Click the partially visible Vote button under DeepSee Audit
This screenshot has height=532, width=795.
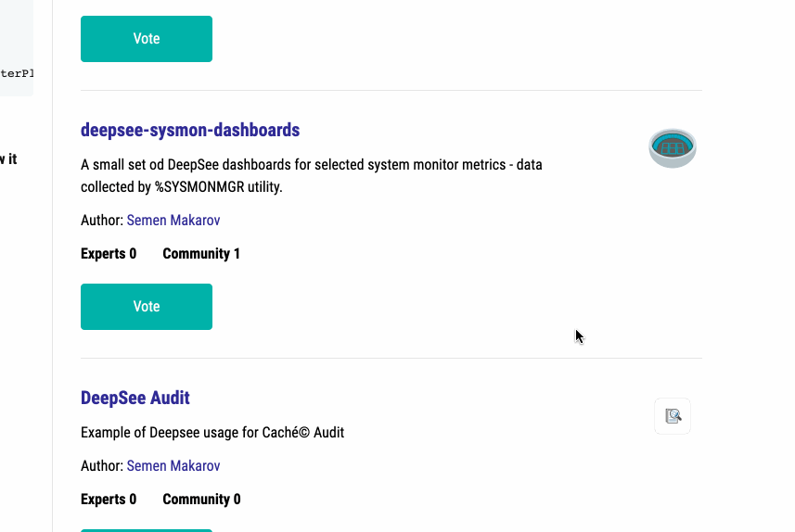pyautogui.click(x=147, y=529)
